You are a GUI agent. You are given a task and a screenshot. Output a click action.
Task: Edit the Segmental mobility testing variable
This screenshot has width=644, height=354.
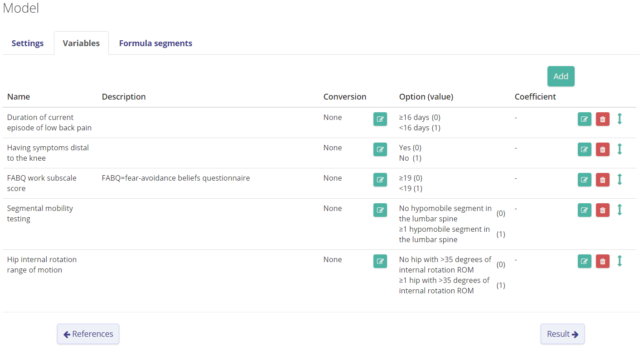pyautogui.click(x=584, y=210)
